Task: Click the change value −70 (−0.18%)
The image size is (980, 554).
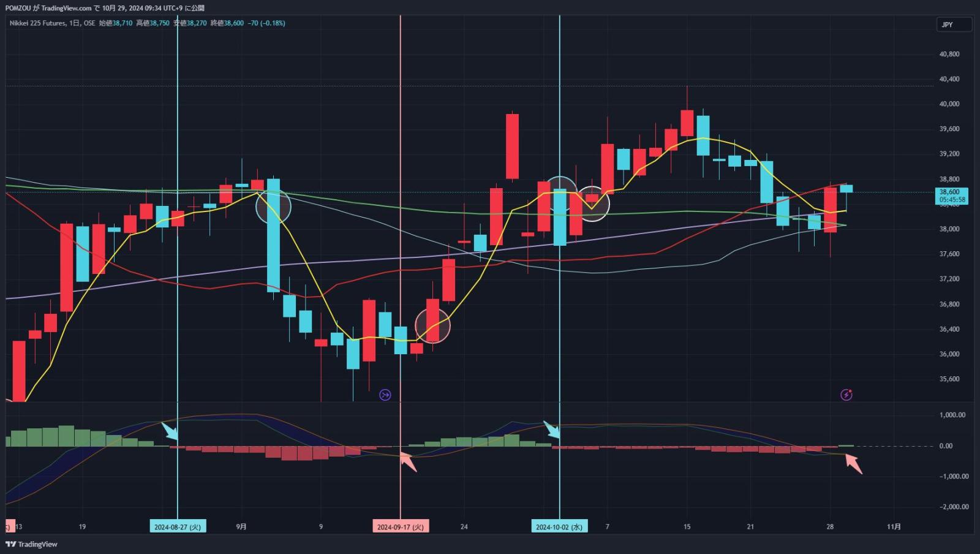Action: click(x=266, y=23)
